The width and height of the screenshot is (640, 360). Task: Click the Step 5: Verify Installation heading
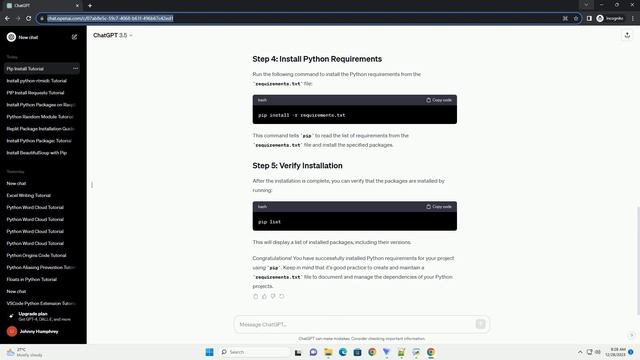tap(297, 166)
